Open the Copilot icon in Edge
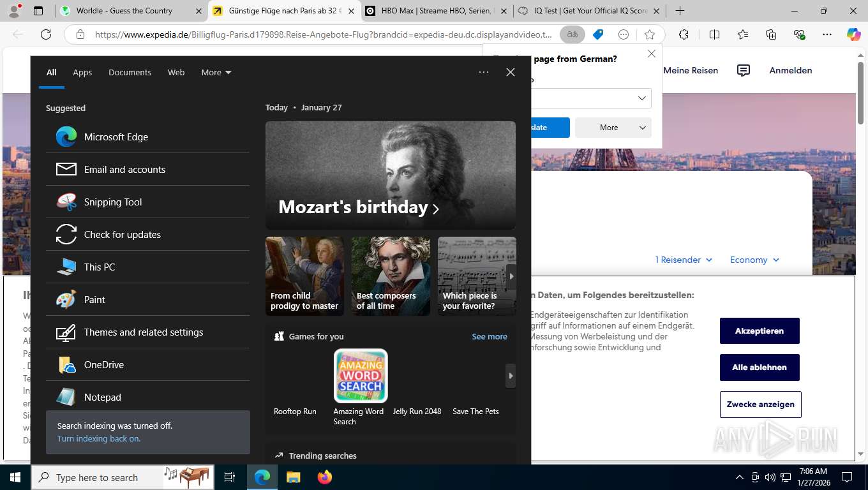 tap(853, 34)
